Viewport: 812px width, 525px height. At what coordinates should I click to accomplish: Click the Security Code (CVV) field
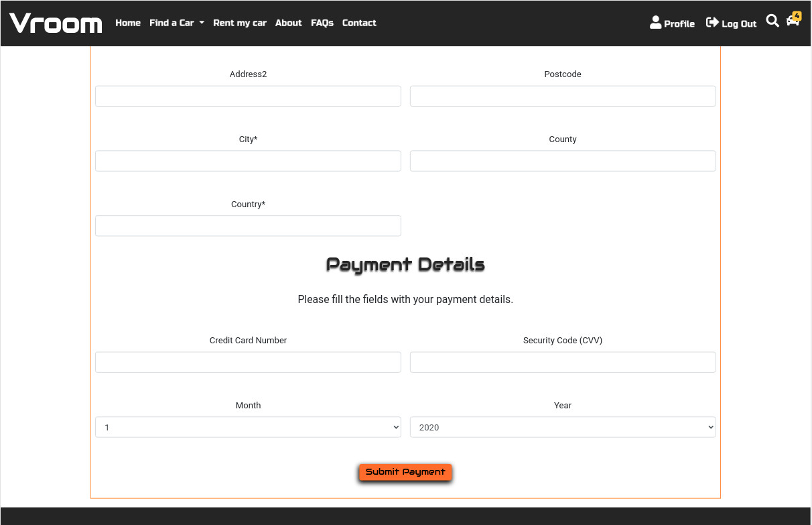[x=563, y=362]
